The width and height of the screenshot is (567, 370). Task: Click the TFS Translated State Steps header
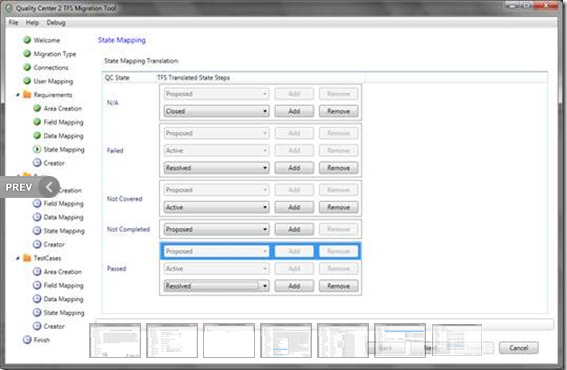coord(193,77)
